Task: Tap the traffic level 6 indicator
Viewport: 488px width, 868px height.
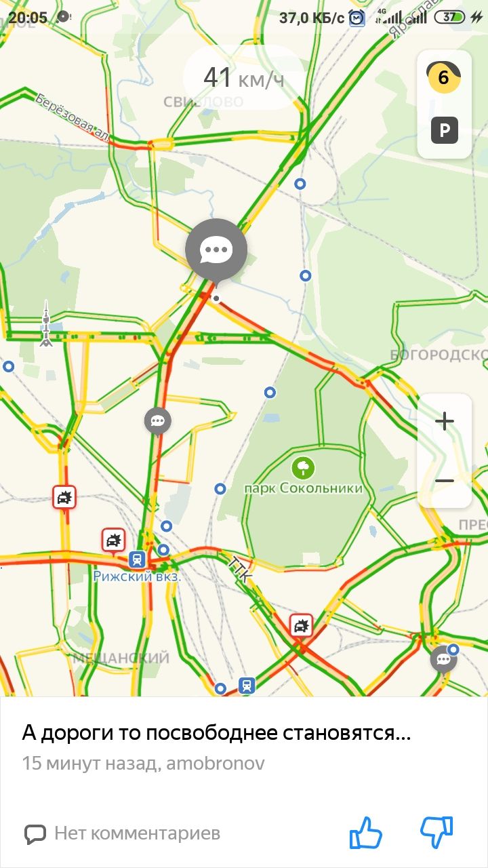Action: tap(444, 77)
